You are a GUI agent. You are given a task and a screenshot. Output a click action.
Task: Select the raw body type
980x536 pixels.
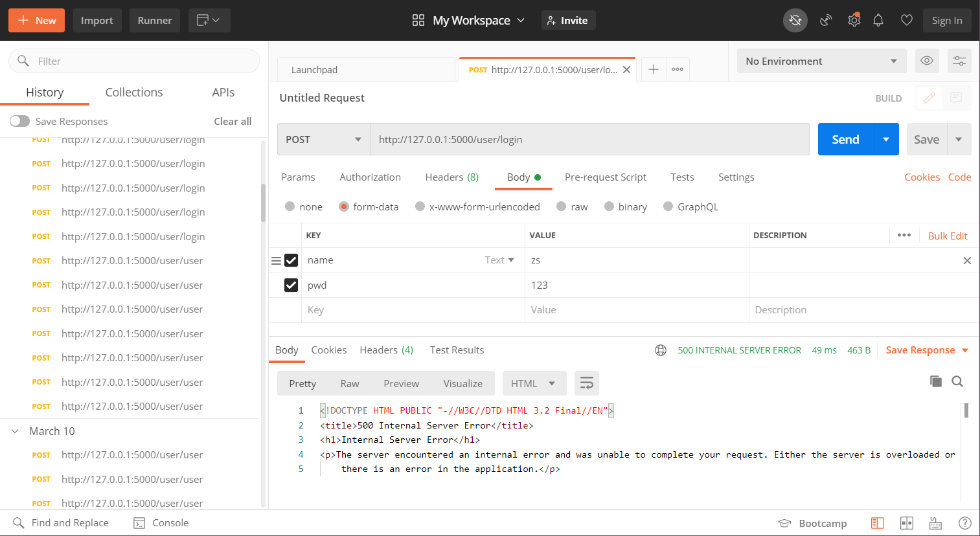click(x=562, y=207)
